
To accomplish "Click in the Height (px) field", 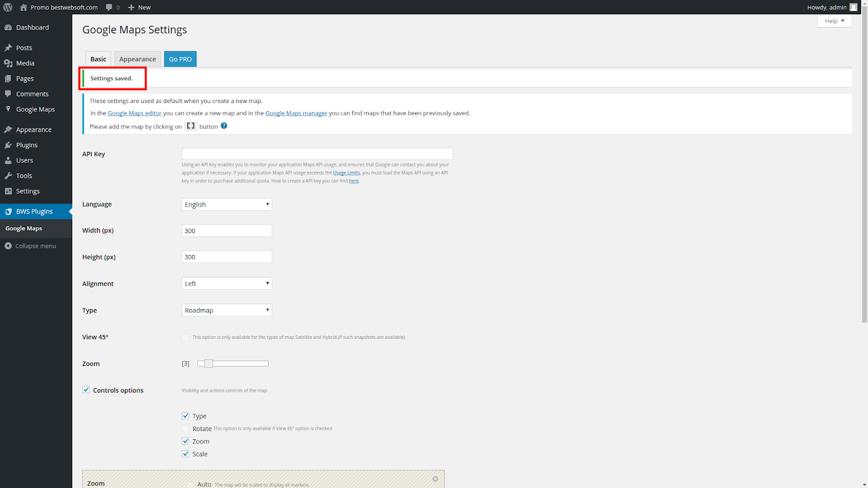I will (x=227, y=257).
